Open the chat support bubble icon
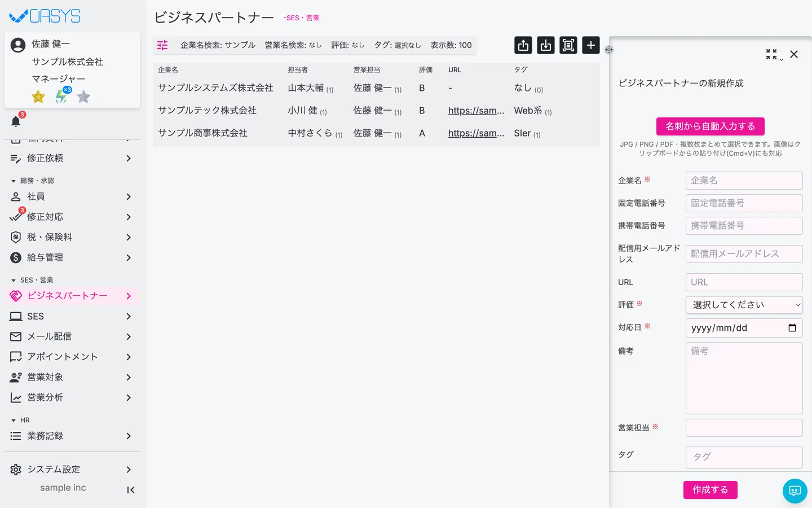The height and width of the screenshot is (508, 812). 795,491
